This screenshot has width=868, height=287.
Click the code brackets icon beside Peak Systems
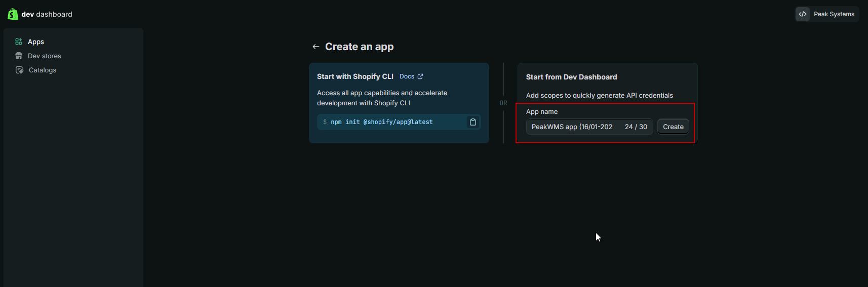pyautogui.click(x=803, y=14)
